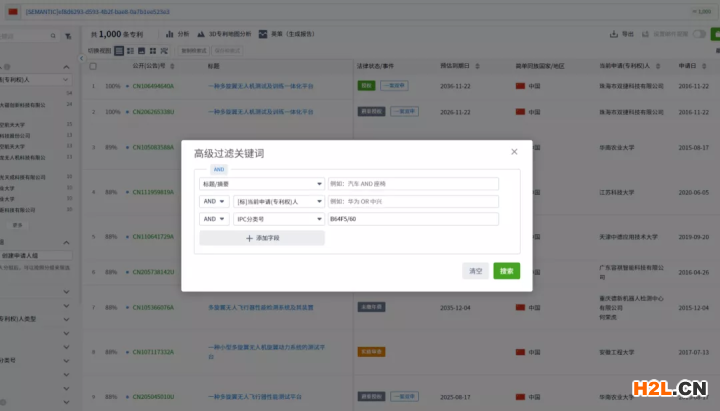Sort by 公开(公告)号 column

tap(172, 66)
